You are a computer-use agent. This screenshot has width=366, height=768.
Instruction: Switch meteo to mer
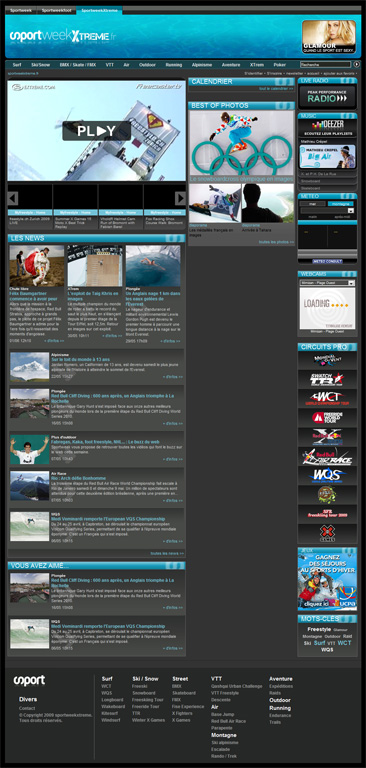coord(313,204)
